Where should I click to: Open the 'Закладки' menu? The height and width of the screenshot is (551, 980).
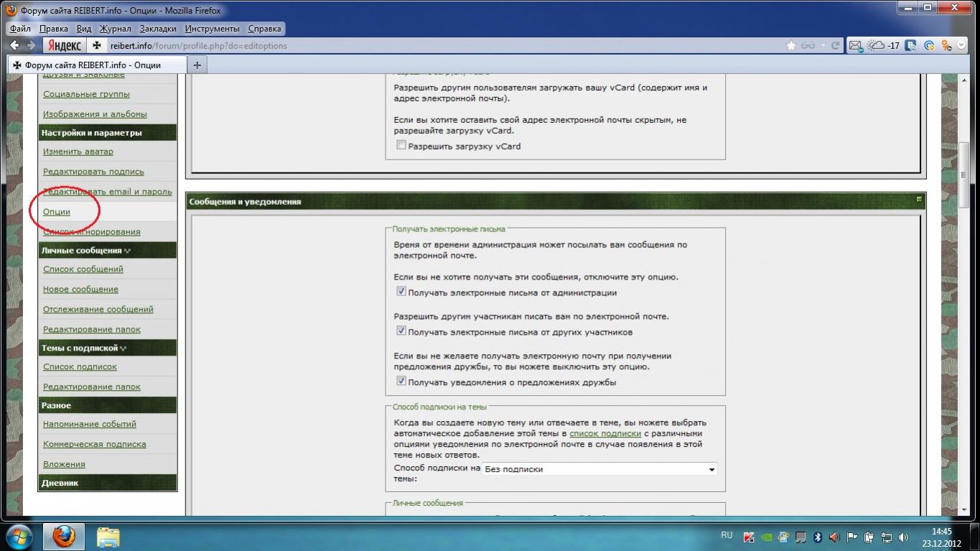[158, 29]
